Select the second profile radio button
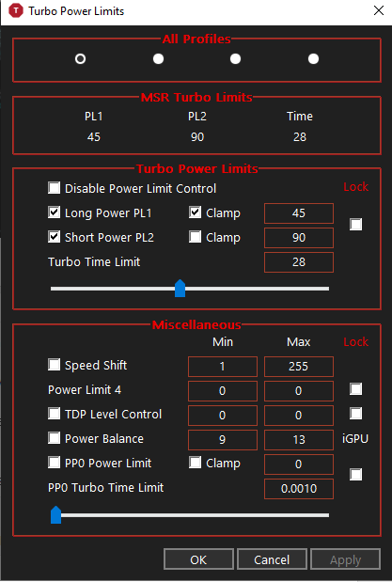This screenshot has height=582, width=392. [158, 58]
